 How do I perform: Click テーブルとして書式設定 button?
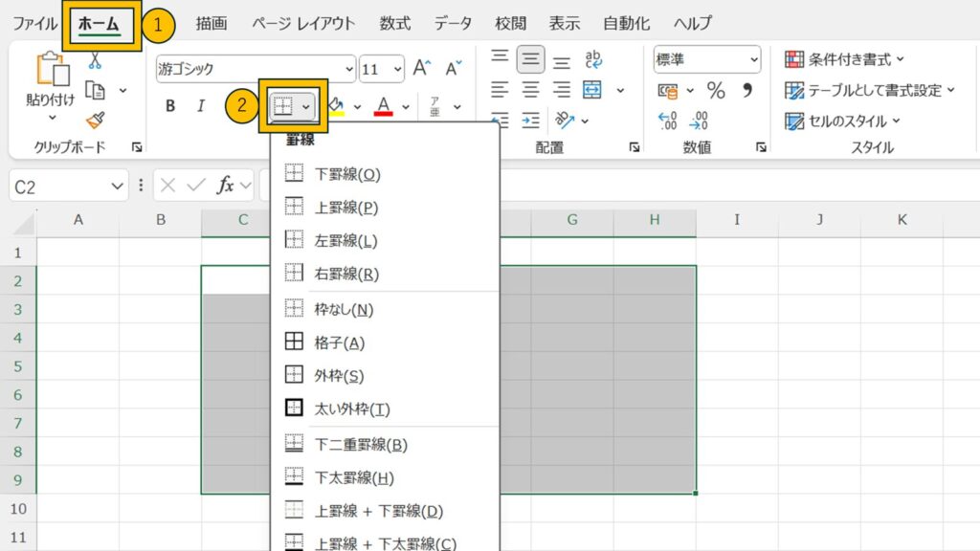(869, 90)
